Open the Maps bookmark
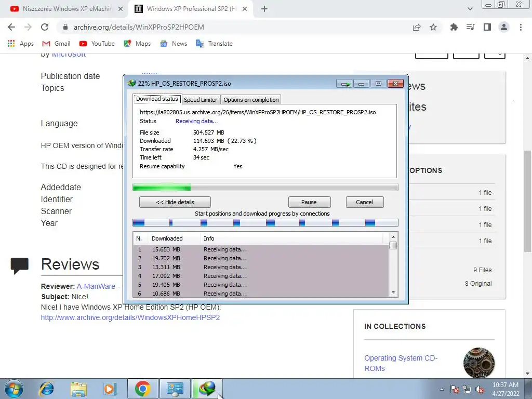 (137, 44)
